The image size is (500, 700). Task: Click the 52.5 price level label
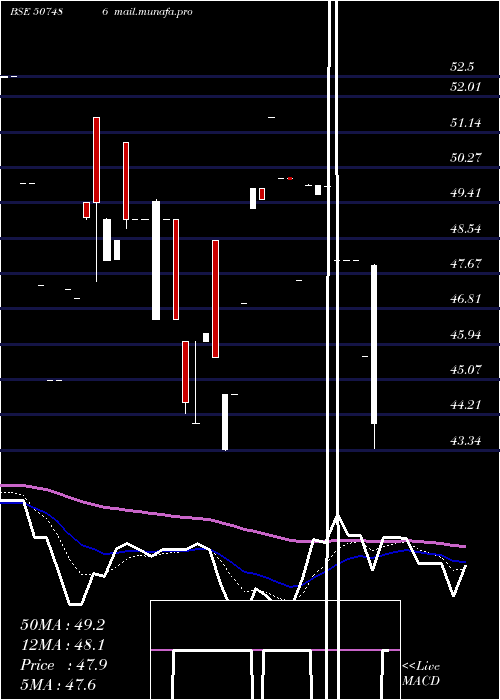pyautogui.click(x=462, y=67)
